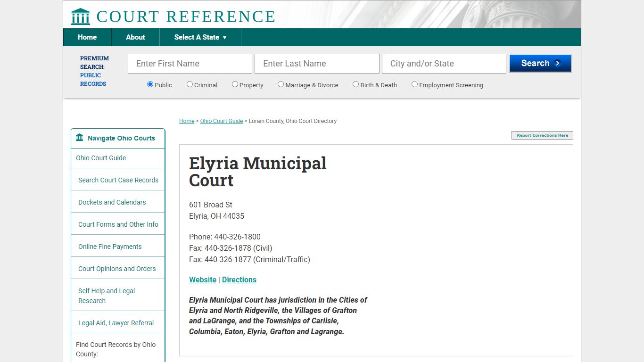Open the About menu item
The image size is (644, 362).
tap(135, 37)
